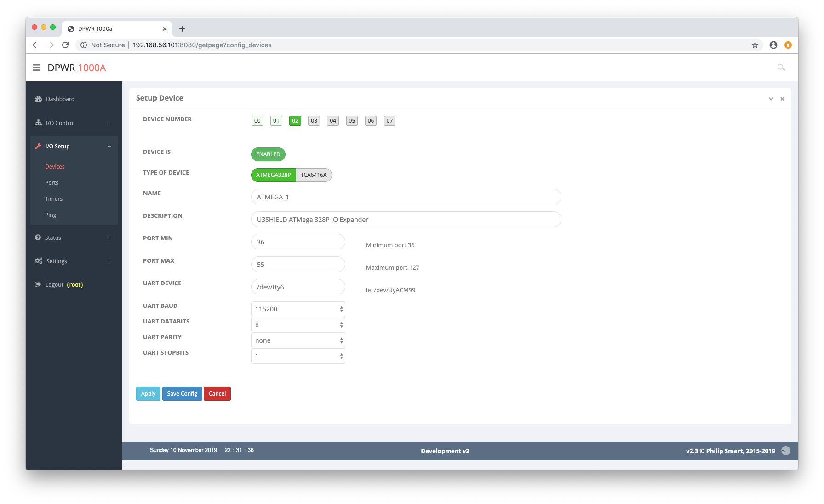Open the Dashboard from sidebar
This screenshot has height=504, width=824.
[60, 99]
